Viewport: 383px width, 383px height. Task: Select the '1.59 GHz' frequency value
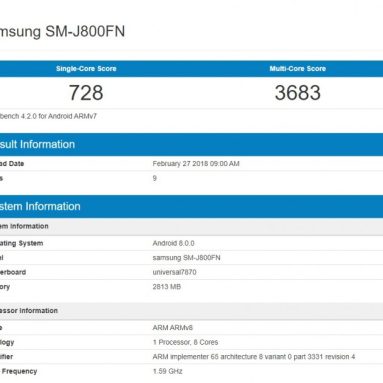(167, 371)
